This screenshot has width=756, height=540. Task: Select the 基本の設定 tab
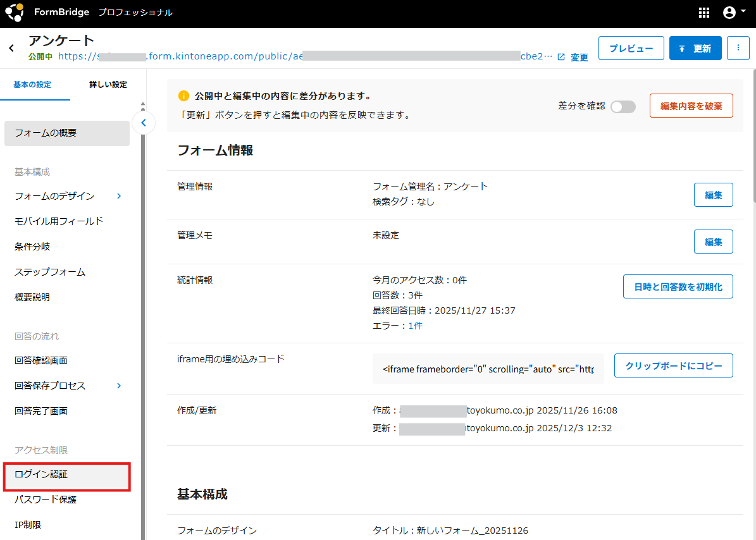[32, 85]
